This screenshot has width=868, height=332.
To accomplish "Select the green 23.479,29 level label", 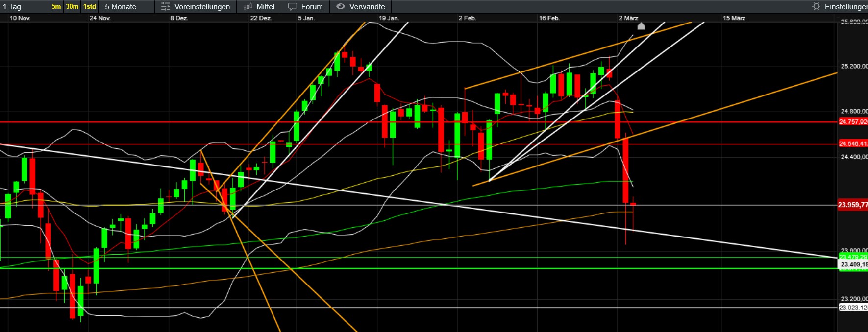I will [853, 257].
